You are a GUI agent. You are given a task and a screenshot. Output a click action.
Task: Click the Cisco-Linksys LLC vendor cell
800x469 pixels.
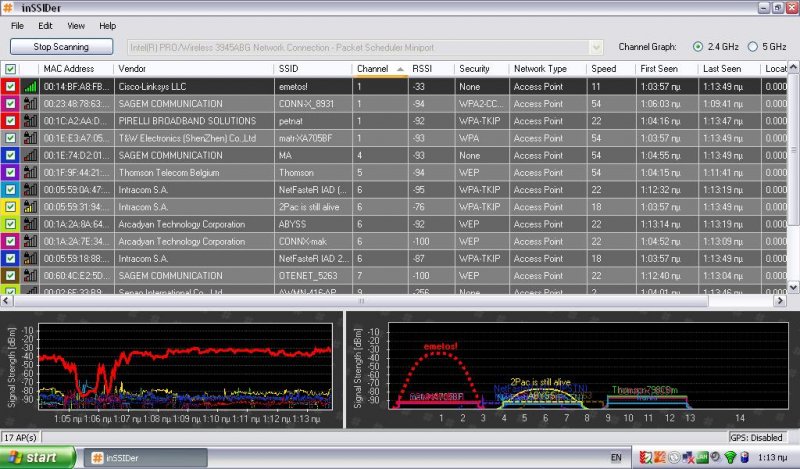(194, 86)
